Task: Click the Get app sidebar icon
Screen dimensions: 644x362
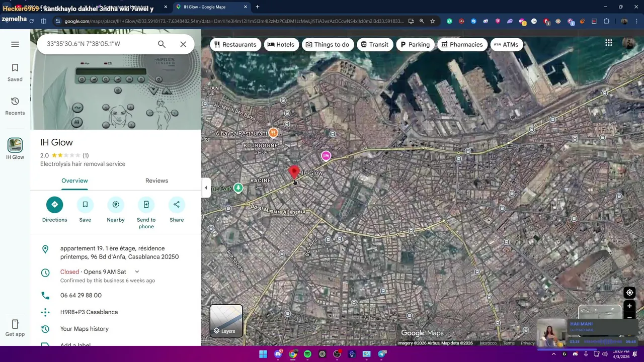Action: (x=15, y=328)
